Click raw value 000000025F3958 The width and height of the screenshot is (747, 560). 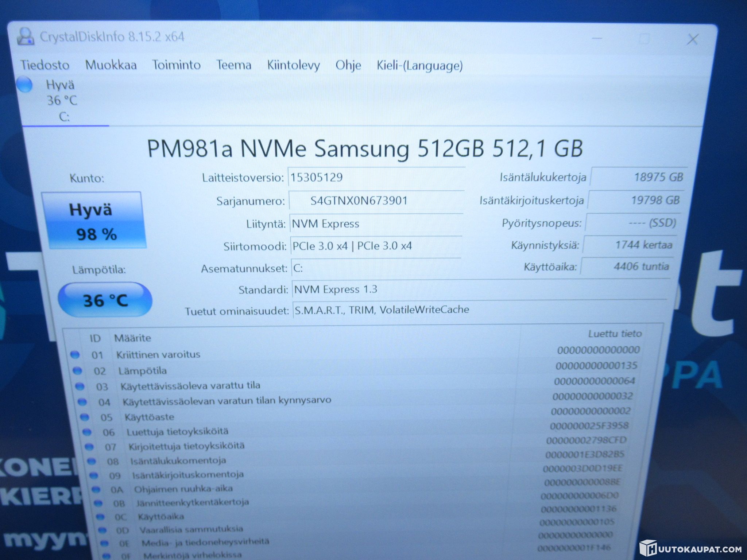[x=589, y=425]
